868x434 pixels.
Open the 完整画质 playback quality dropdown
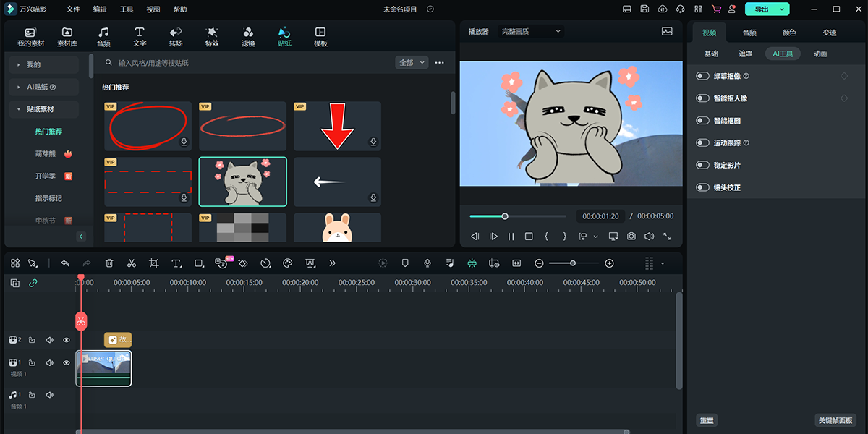coord(532,31)
